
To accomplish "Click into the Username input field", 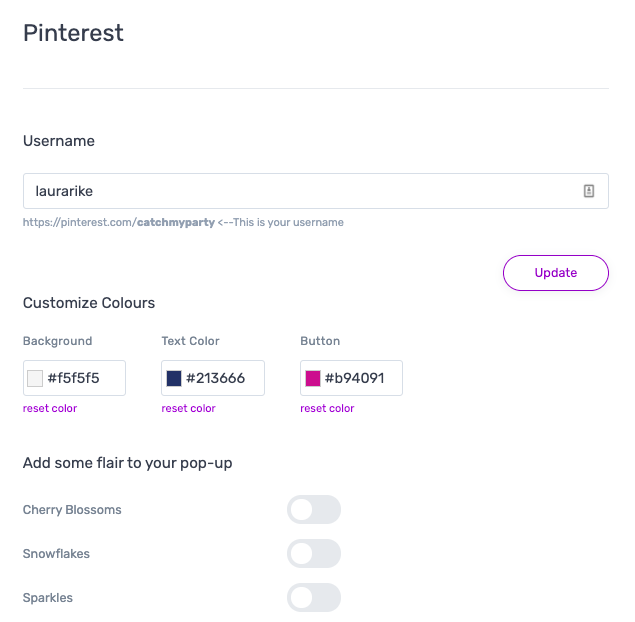I will point(315,191).
